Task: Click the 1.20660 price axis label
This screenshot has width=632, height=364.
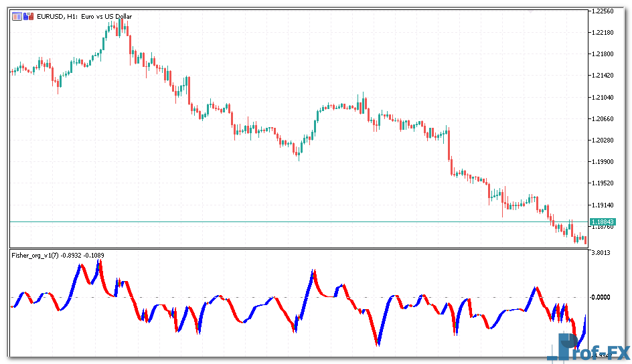Action: pos(603,118)
